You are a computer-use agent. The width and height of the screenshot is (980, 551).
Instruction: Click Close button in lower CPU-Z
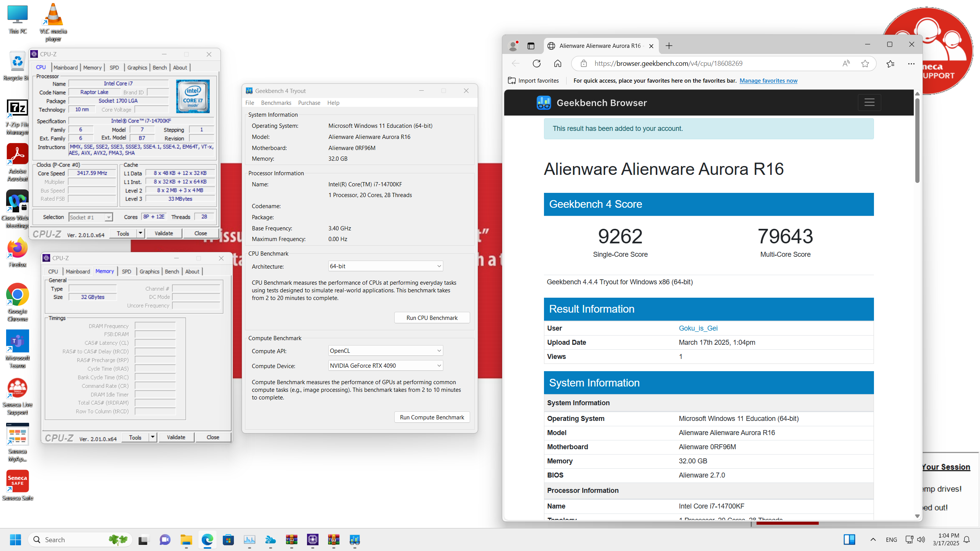point(213,437)
